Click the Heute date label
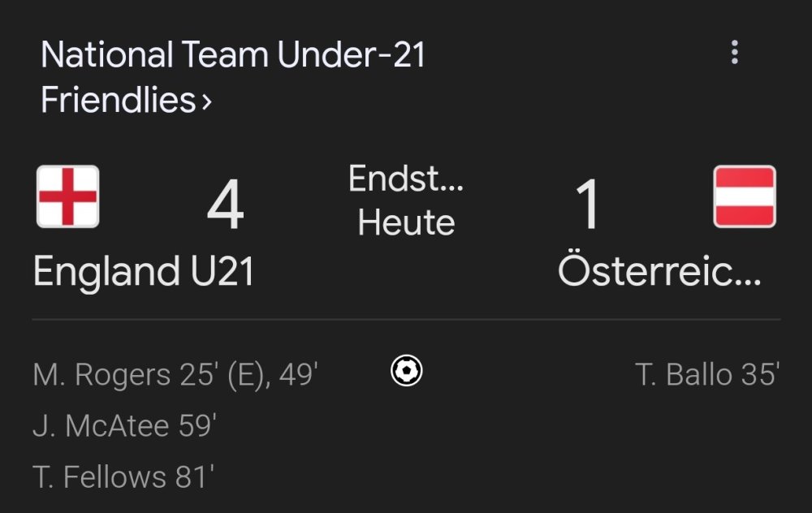 406,222
